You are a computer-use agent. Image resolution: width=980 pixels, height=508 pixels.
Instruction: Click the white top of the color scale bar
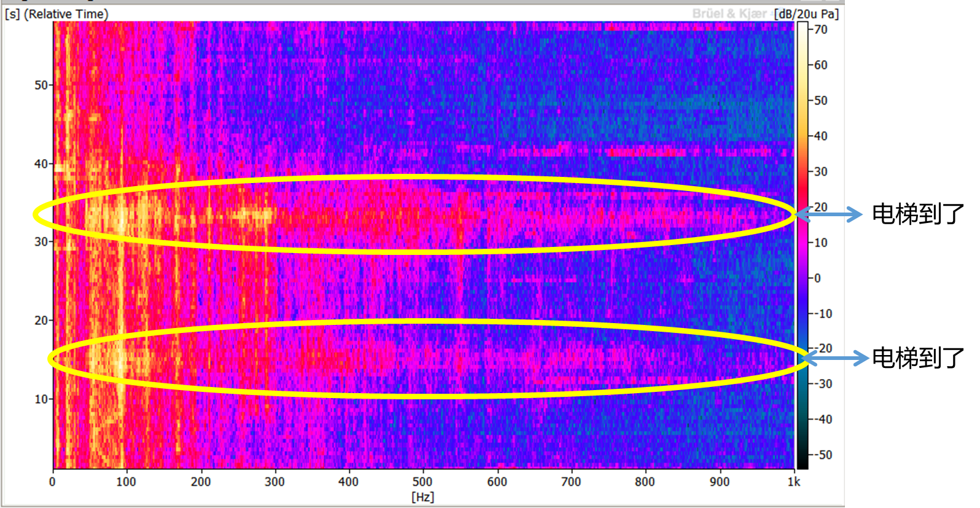pos(803,26)
